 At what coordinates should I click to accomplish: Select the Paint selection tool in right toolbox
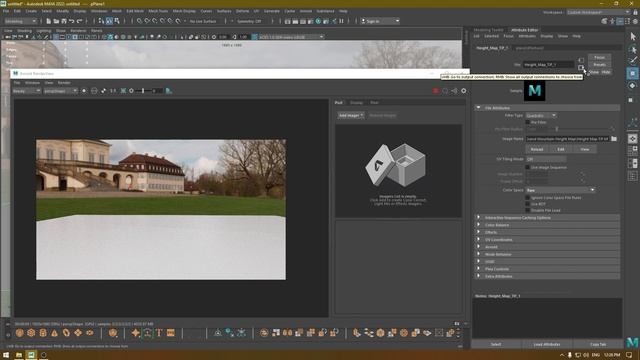[x=633, y=61]
